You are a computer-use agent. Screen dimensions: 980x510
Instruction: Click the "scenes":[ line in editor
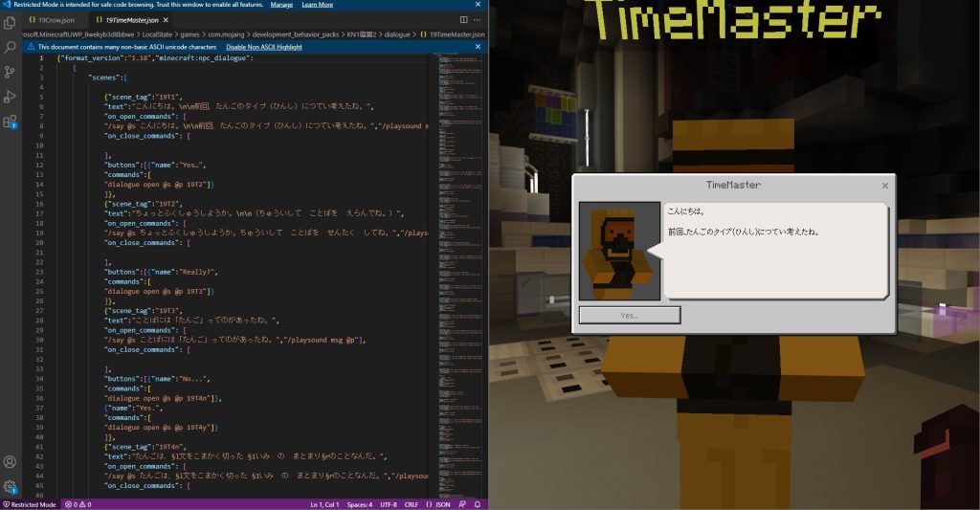click(x=107, y=78)
